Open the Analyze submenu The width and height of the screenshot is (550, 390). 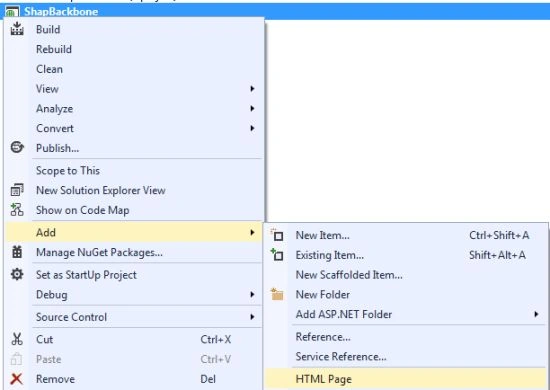(134, 109)
